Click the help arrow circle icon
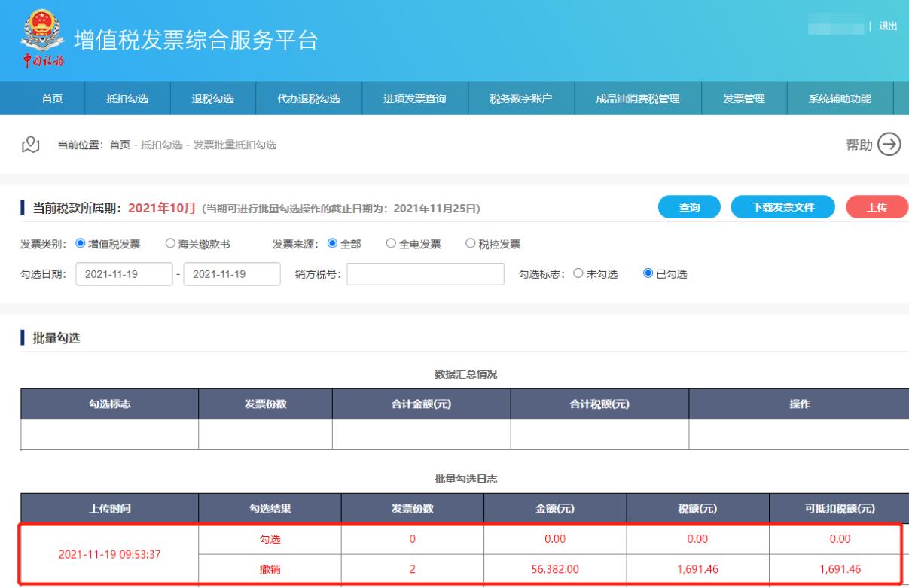 [890, 145]
